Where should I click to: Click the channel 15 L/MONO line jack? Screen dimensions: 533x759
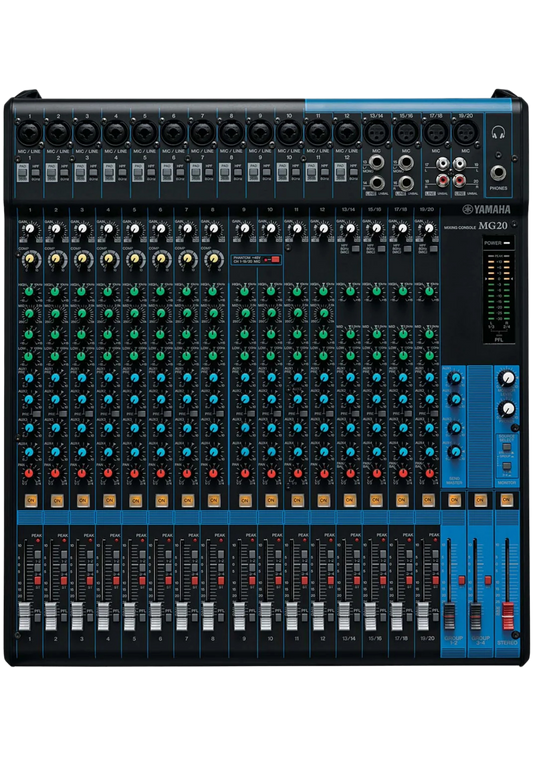(x=405, y=162)
